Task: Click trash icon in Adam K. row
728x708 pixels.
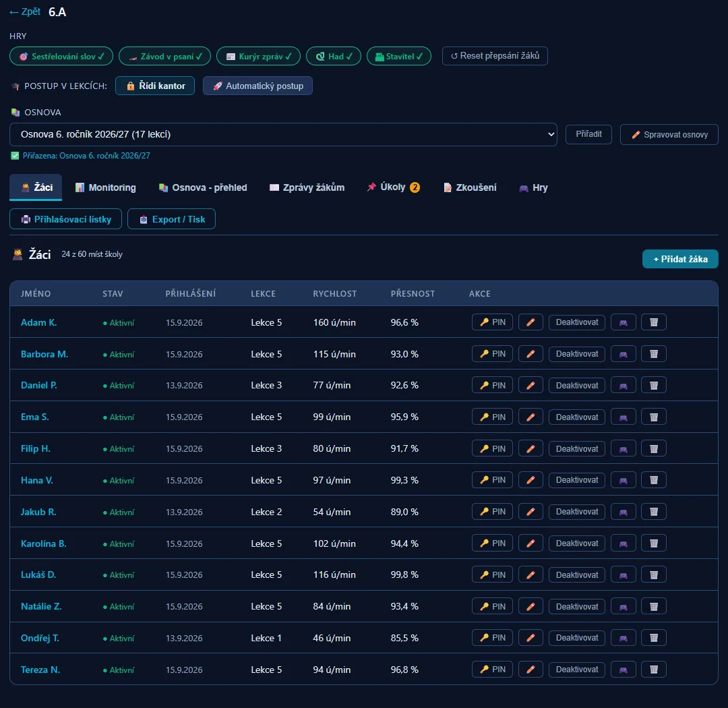Action: (x=654, y=322)
